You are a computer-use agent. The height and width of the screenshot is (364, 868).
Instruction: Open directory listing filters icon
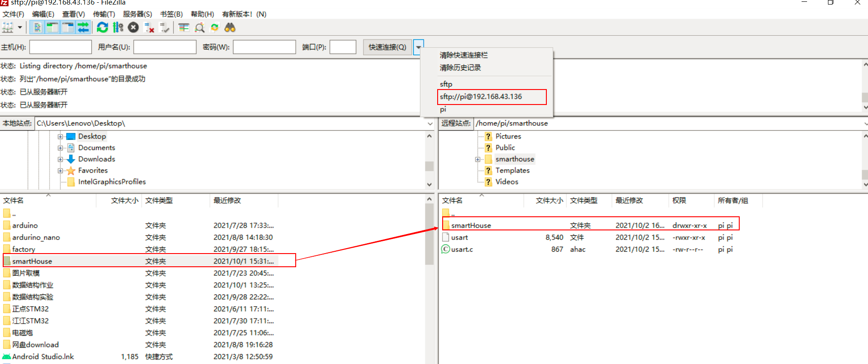coord(184,28)
